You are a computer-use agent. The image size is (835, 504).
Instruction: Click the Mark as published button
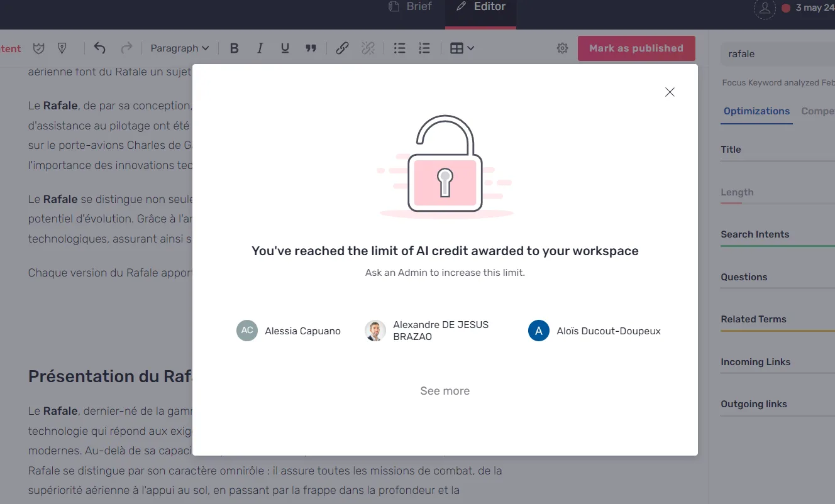pyautogui.click(x=636, y=48)
